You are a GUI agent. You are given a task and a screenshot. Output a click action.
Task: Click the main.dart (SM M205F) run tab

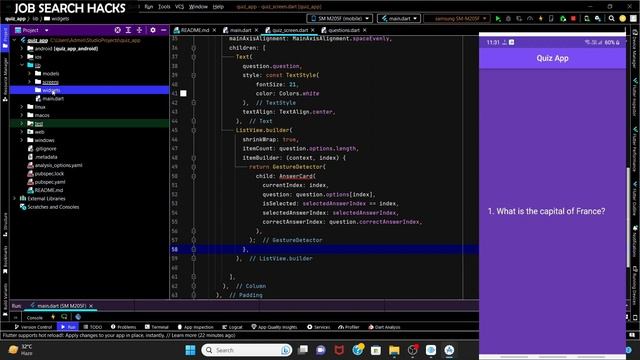(61, 306)
